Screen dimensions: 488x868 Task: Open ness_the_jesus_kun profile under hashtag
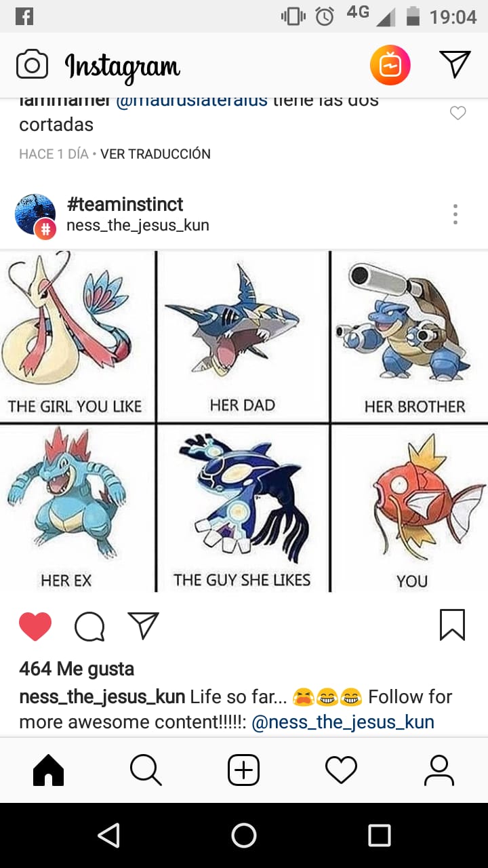138,225
